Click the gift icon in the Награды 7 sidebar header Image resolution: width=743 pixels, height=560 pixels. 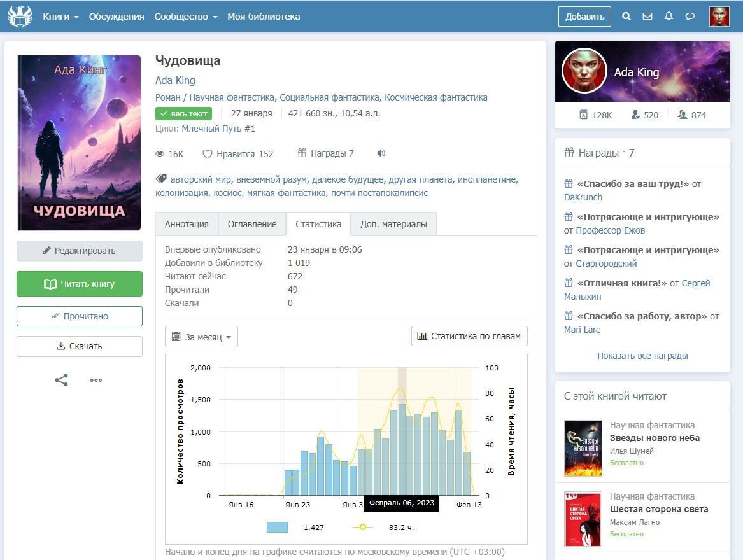tap(569, 153)
